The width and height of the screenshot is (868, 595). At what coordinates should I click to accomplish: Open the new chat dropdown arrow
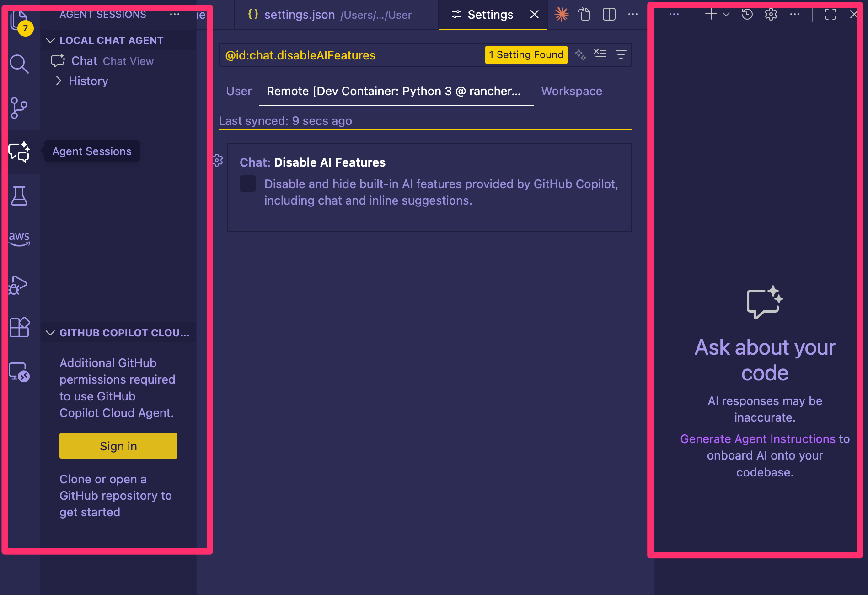point(726,15)
